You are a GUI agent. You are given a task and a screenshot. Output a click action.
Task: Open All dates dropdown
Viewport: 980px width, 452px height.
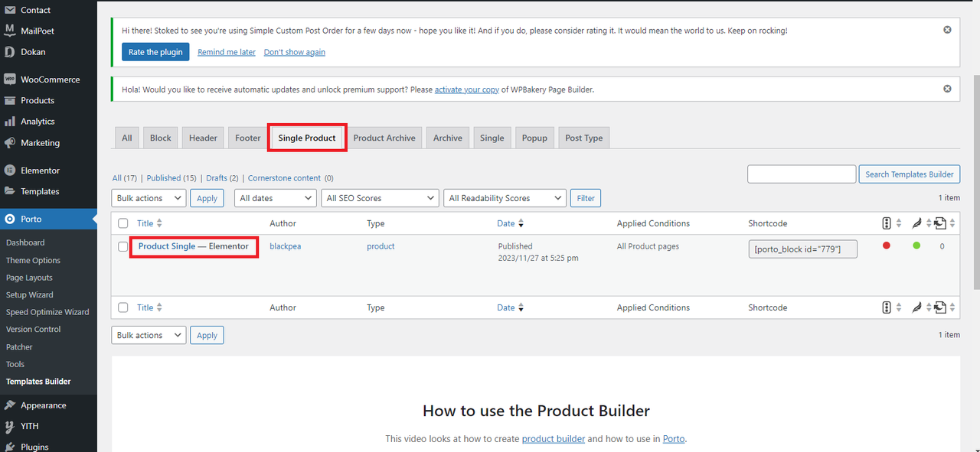coord(276,198)
